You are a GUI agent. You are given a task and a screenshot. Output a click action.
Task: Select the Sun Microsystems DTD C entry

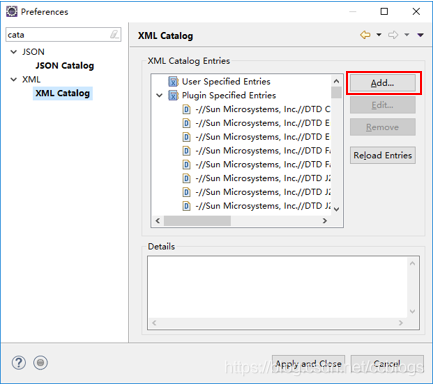click(x=263, y=109)
